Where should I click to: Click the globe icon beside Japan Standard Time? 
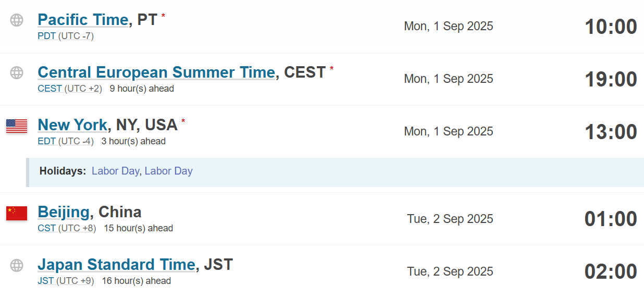(x=17, y=265)
